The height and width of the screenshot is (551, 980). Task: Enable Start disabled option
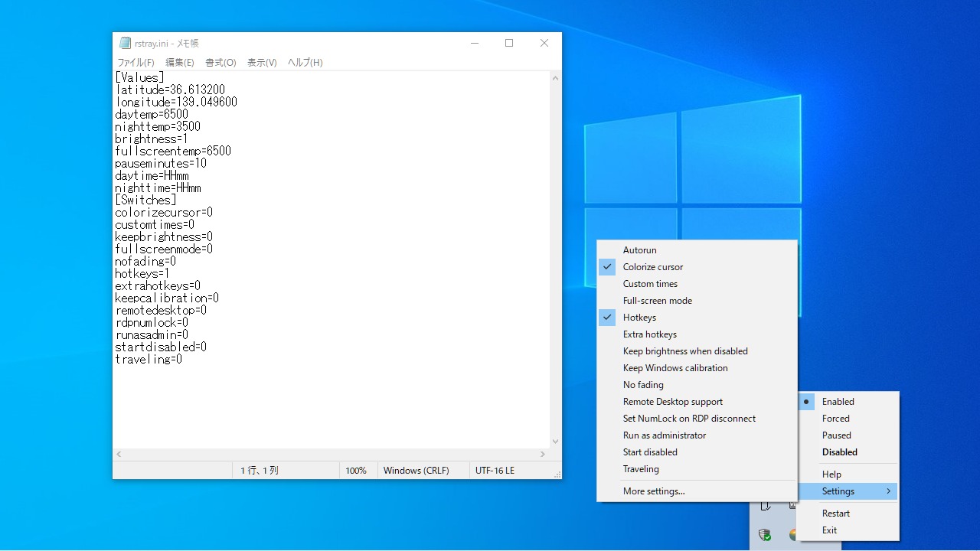(x=697, y=452)
